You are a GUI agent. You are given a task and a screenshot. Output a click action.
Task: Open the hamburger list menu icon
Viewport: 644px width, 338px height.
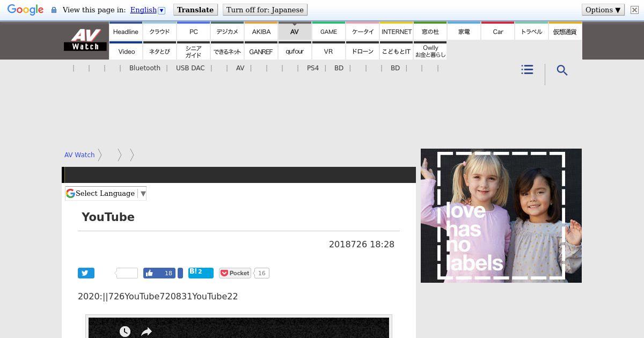(x=527, y=70)
